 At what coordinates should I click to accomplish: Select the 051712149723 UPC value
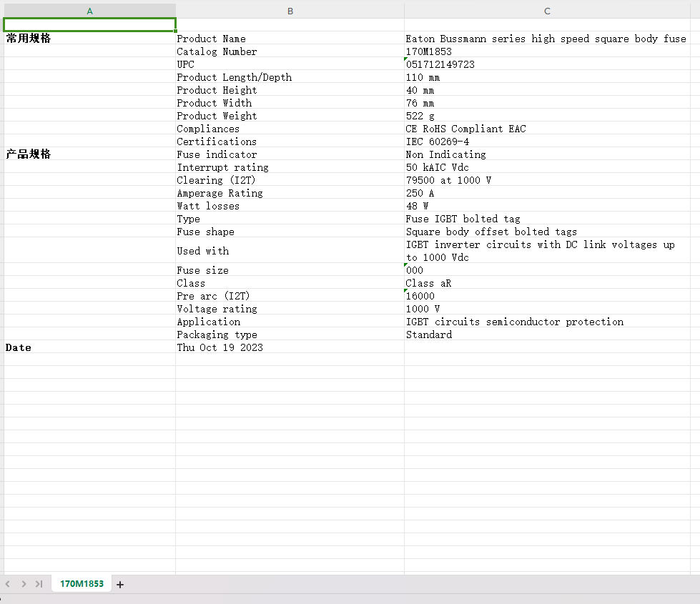[x=547, y=64]
